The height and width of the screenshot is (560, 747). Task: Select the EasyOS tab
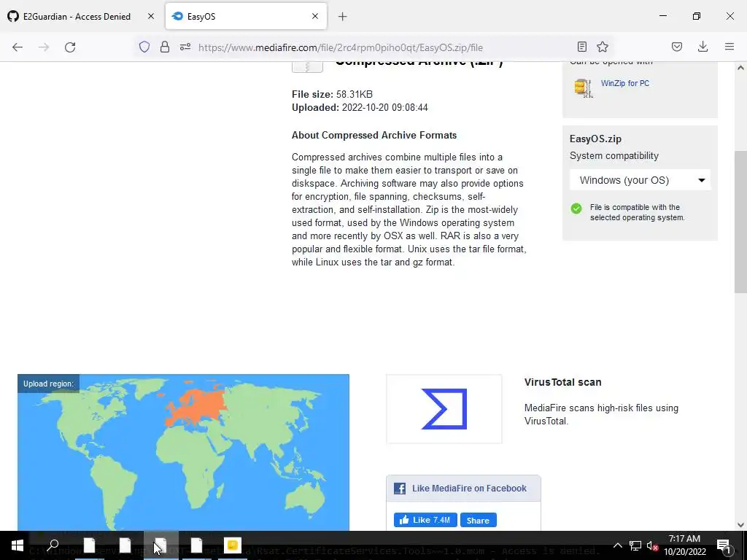point(246,16)
